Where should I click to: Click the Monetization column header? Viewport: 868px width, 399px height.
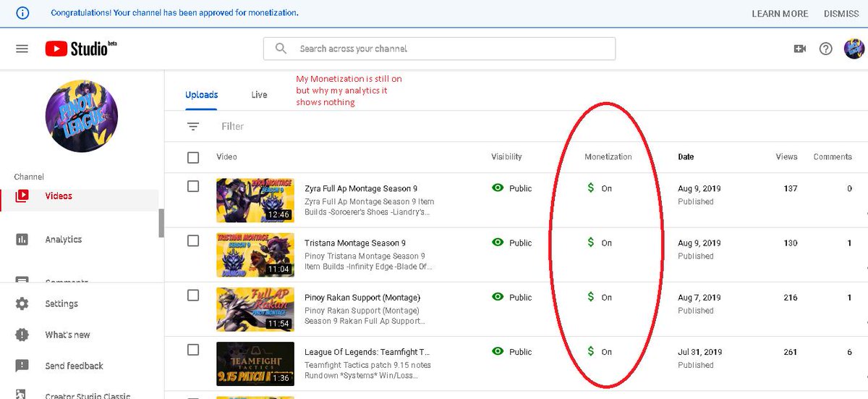[x=608, y=156]
